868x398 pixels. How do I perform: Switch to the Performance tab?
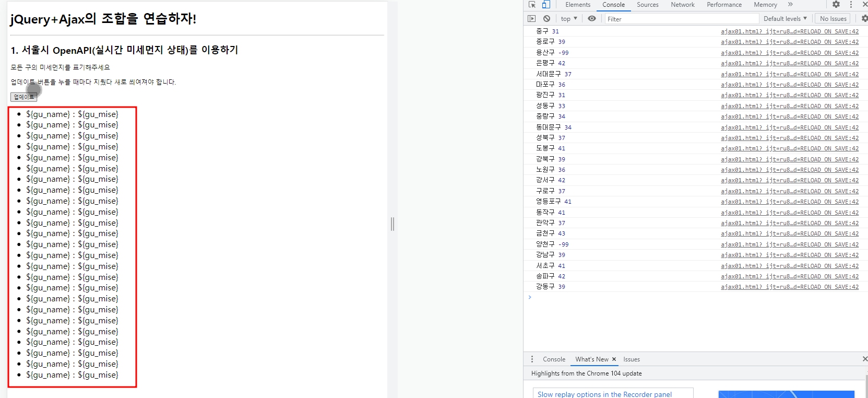coord(724,5)
